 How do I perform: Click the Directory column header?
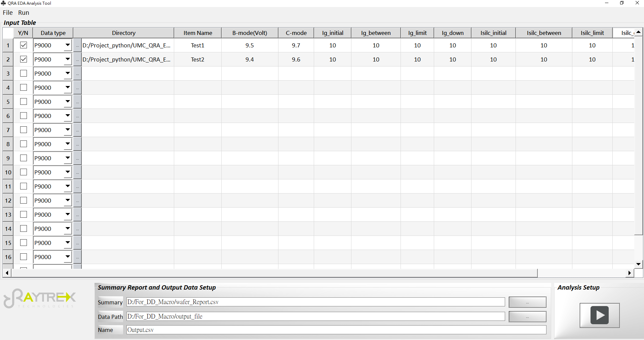[x=124, y=33]
